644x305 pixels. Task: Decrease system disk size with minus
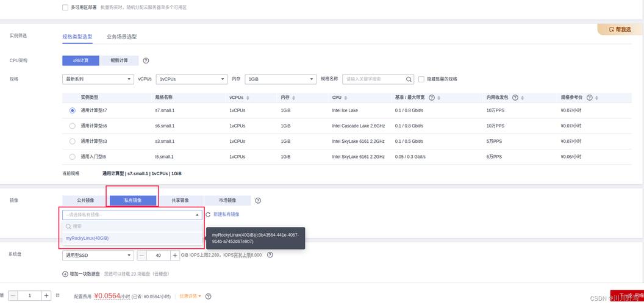coord(141,256)
